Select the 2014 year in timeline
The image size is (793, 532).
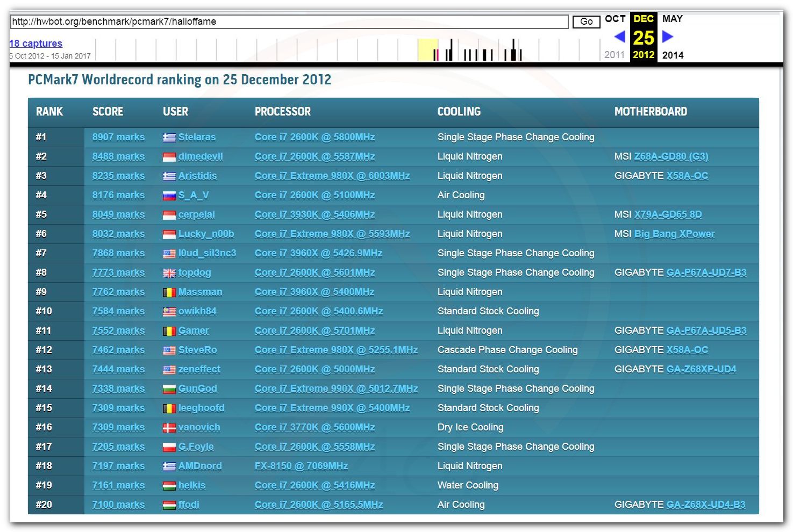[673, 55]
